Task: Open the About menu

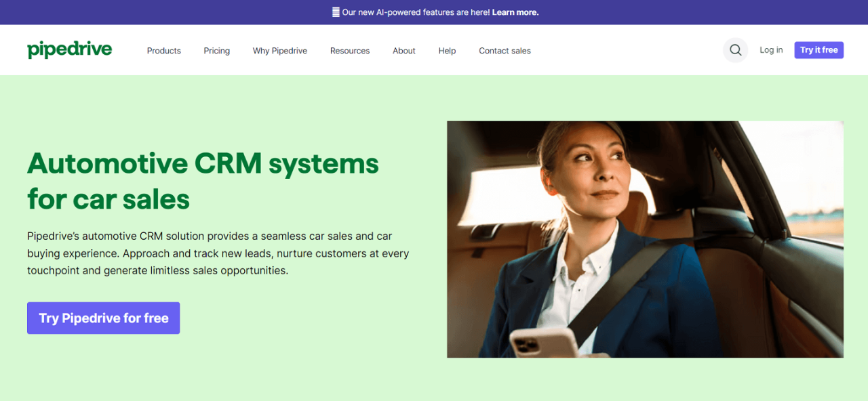Action: (x=404, y=51)
